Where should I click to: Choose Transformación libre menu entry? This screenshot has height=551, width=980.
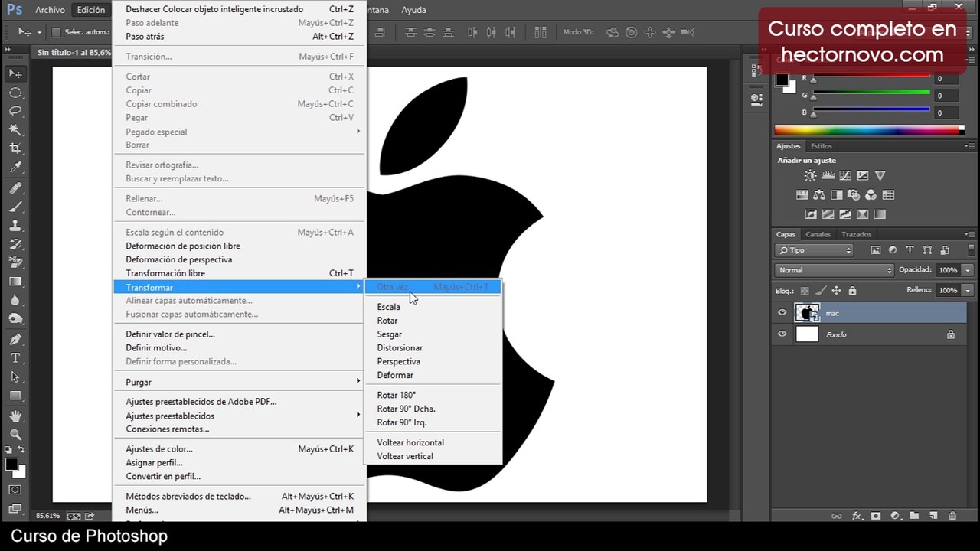click(x=240, y=273)
